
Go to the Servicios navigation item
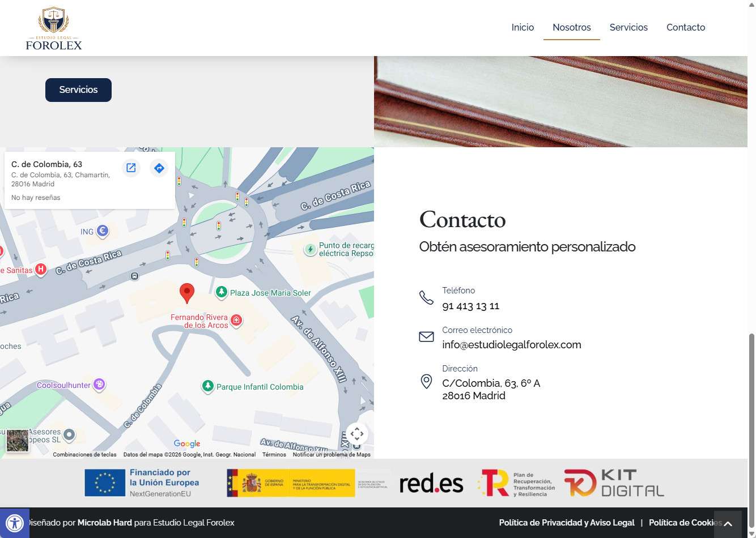coord(628,27)
